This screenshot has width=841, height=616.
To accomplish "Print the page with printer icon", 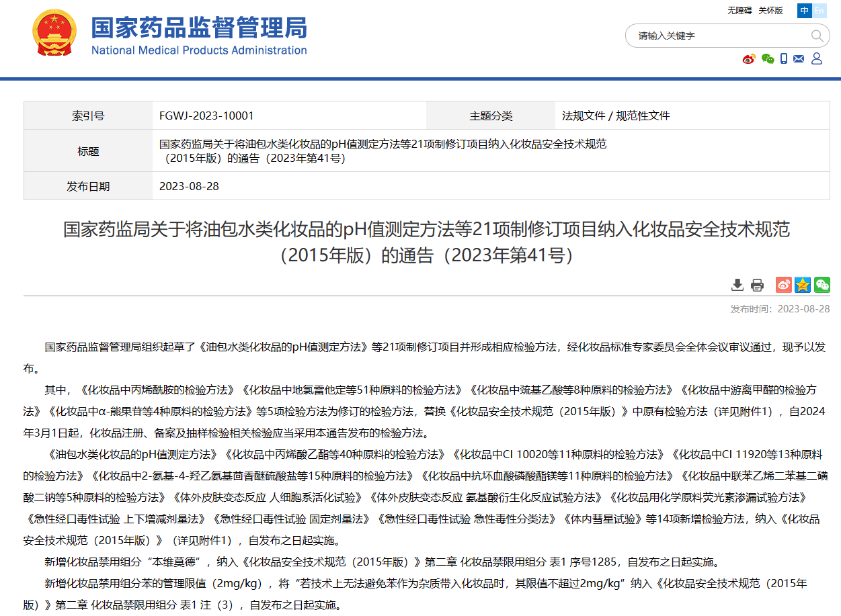I will pos(757,285).
